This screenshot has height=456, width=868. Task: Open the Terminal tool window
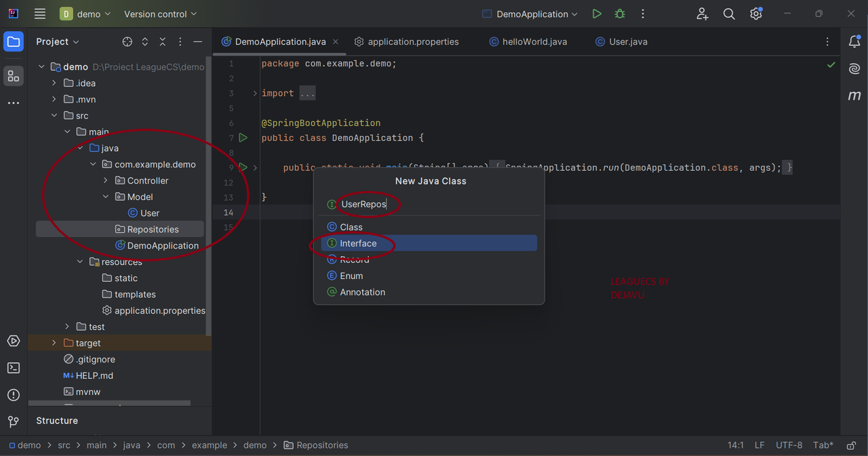[14, 368]
